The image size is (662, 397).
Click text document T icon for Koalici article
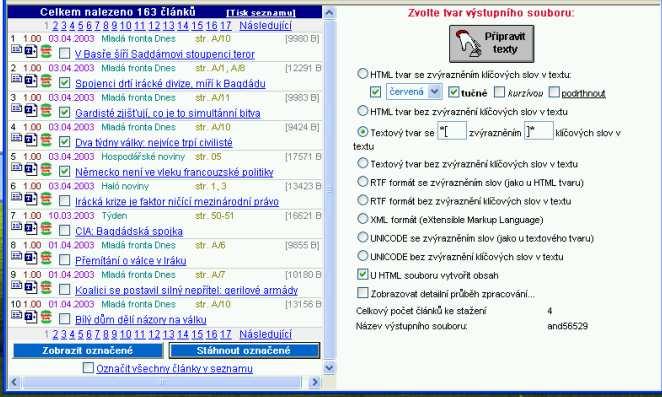coord(31,288)
